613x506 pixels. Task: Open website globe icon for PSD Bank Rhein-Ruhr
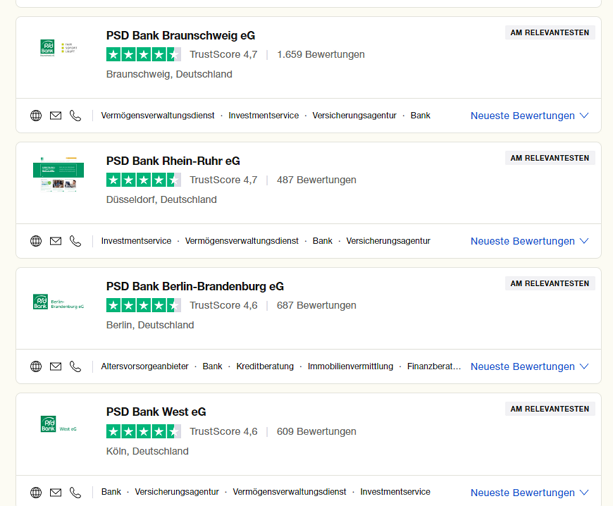(x=36, y=241)
